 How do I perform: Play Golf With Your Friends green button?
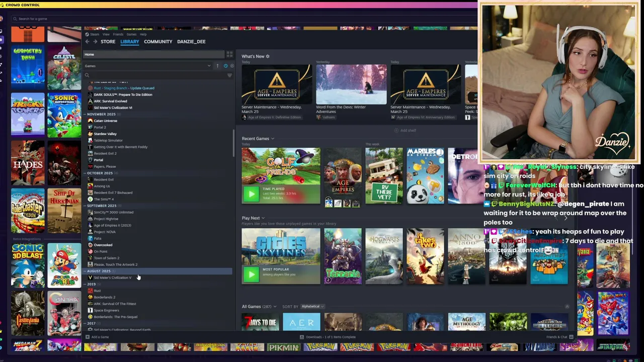click(x=251, y=194)
